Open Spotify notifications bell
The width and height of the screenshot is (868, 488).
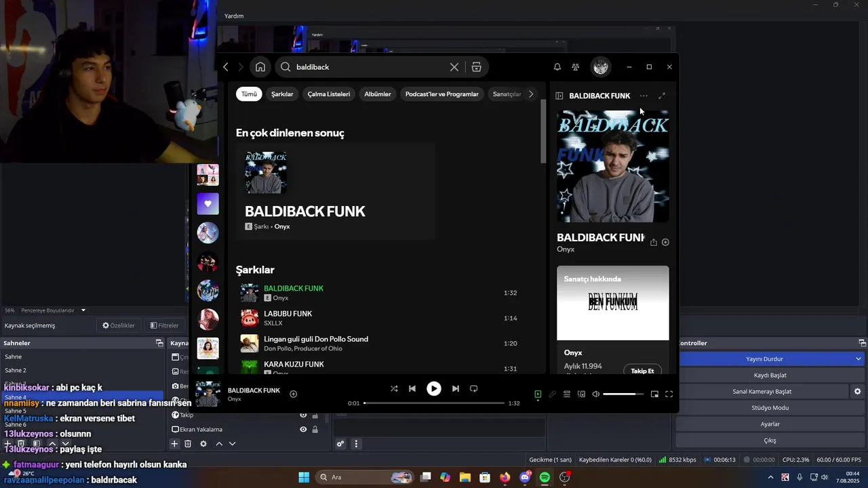point(557,67)
